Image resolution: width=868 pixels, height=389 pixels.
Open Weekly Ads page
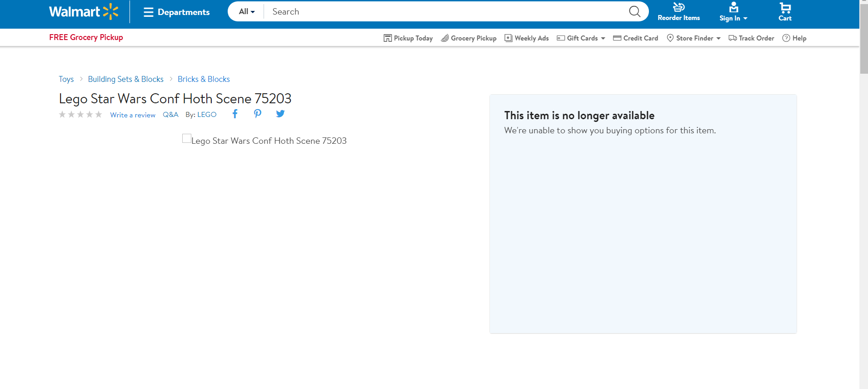pyautogui.click(x=527, y=38)
